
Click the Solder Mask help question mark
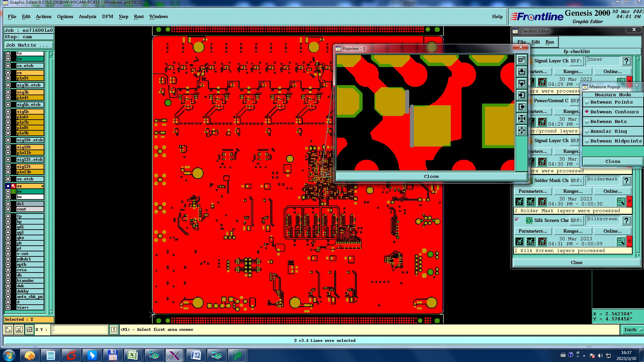626,181
